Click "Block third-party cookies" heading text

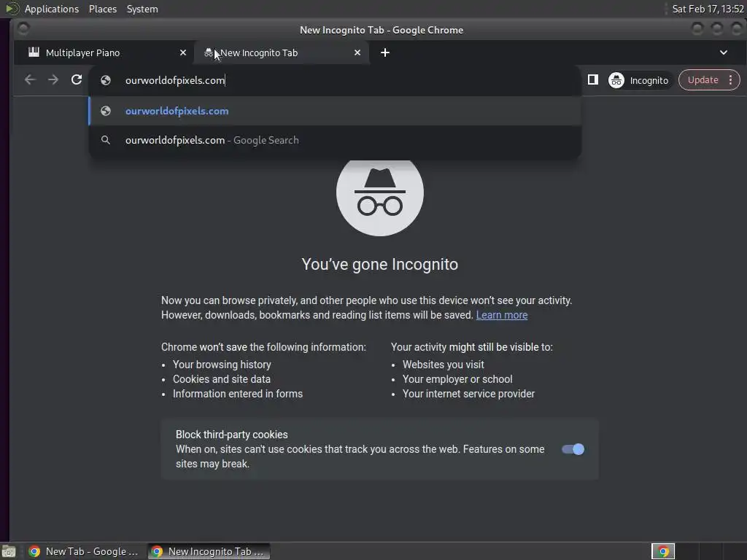click(231, 435)
